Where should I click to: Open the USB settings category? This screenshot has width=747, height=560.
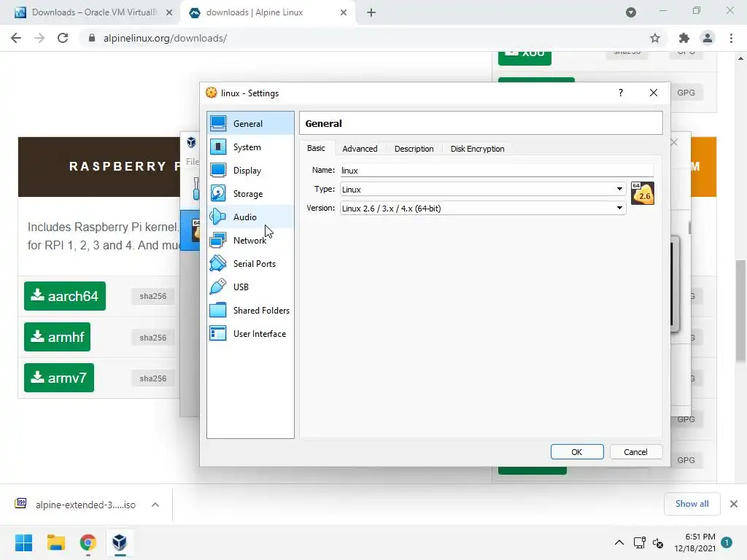coord(250,287)
